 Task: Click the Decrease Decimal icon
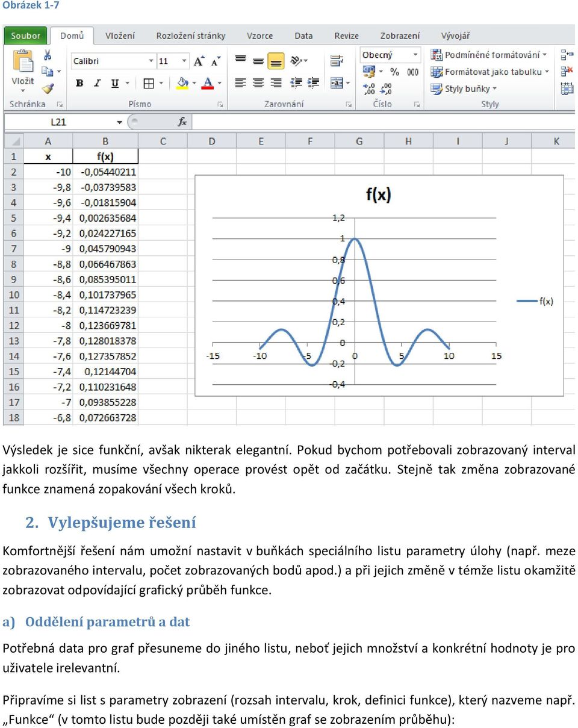(x=386, y=89)
